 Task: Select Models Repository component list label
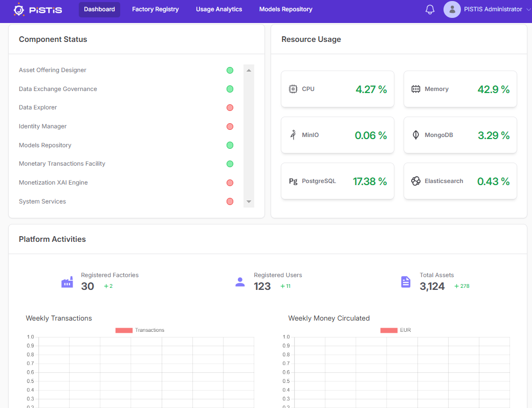point(45,145)
